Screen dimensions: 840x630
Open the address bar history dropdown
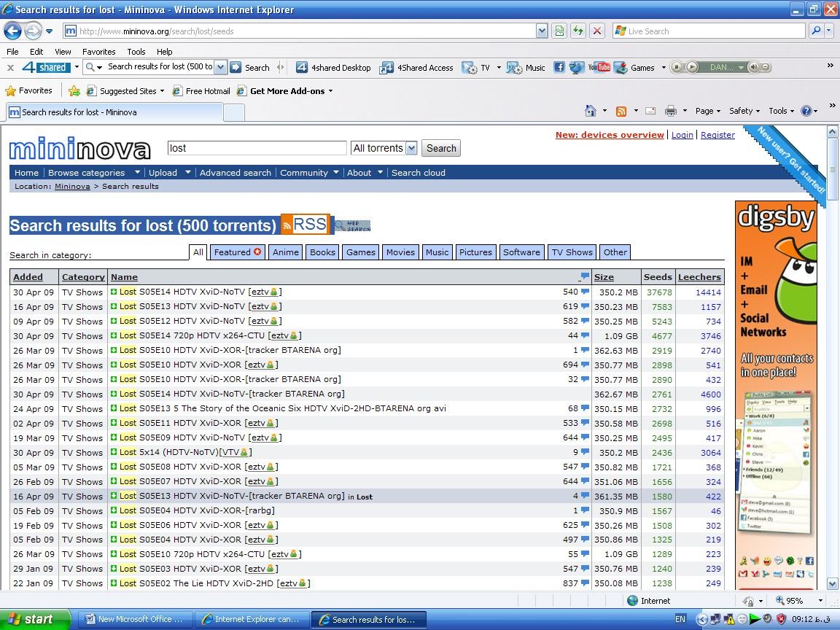click(542, 31)
